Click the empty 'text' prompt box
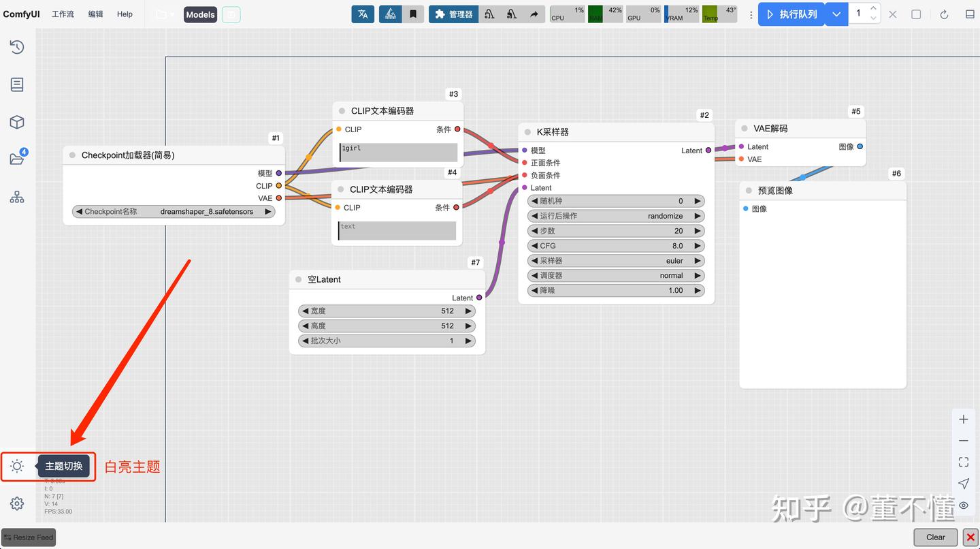 point(397,230)
